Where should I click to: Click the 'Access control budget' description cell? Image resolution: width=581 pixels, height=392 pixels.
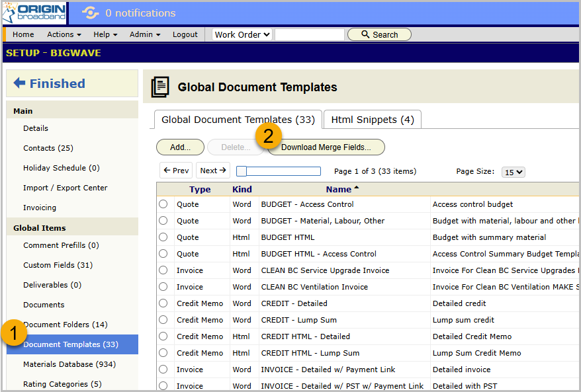[x=472, y=204]
